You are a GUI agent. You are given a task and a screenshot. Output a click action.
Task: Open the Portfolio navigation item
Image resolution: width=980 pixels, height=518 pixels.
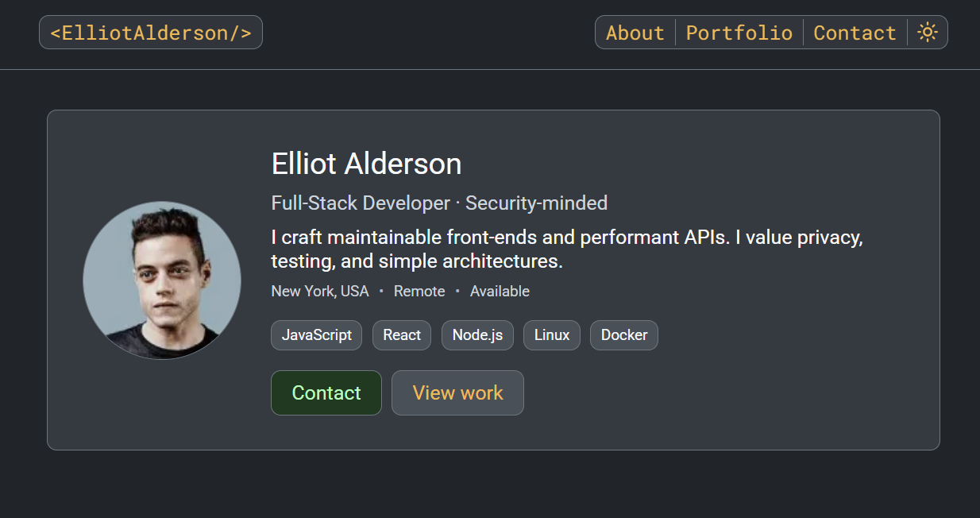pyautogui.click(x=739, y=33)
